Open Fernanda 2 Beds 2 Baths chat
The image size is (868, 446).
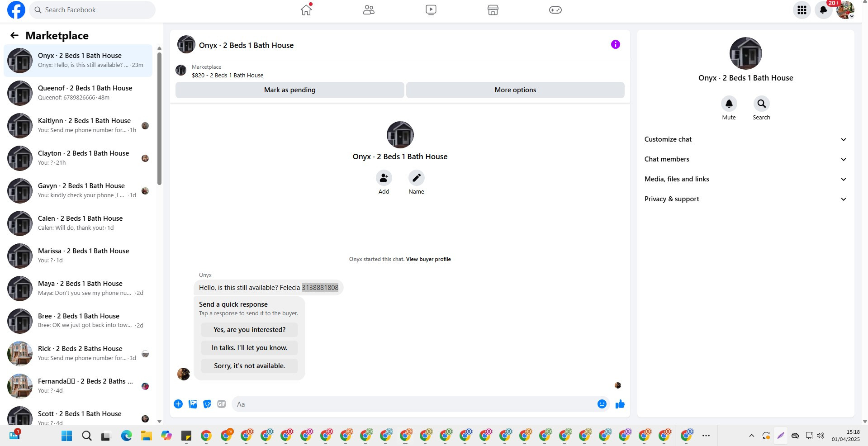coord(78,386)
